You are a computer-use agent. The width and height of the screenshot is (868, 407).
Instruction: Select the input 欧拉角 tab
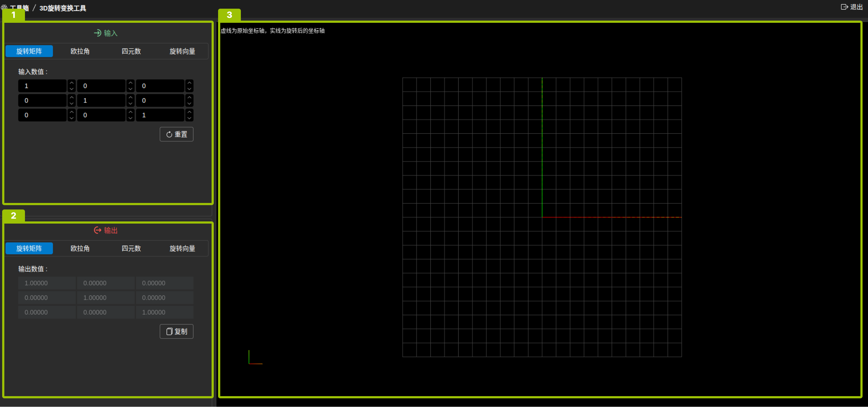pyautogui.click(x=80, y=51)
